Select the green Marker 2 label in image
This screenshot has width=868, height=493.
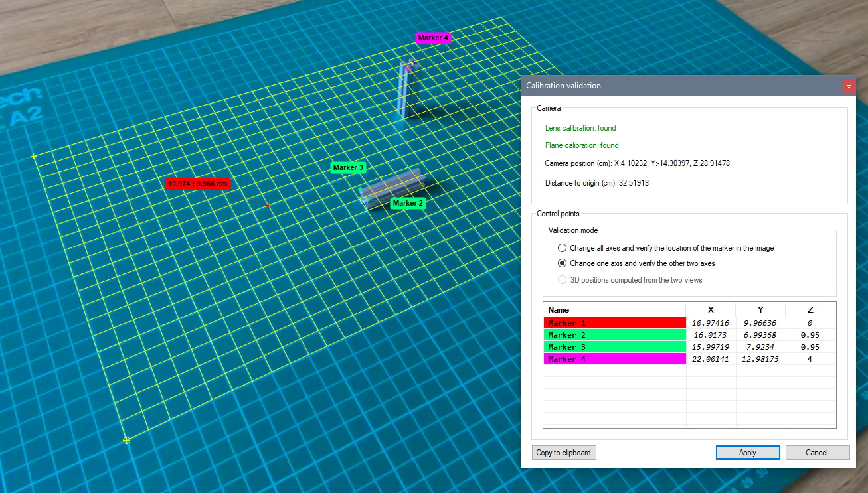pos(408,203)
